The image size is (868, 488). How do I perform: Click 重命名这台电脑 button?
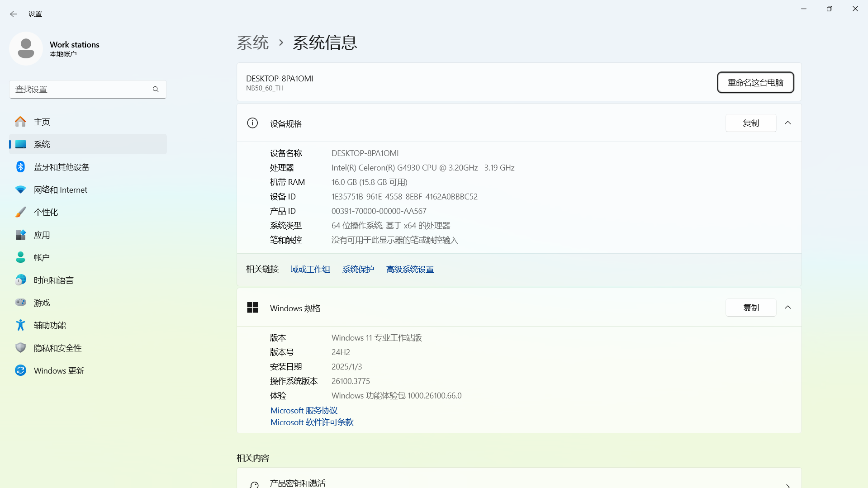coord(755,82)
